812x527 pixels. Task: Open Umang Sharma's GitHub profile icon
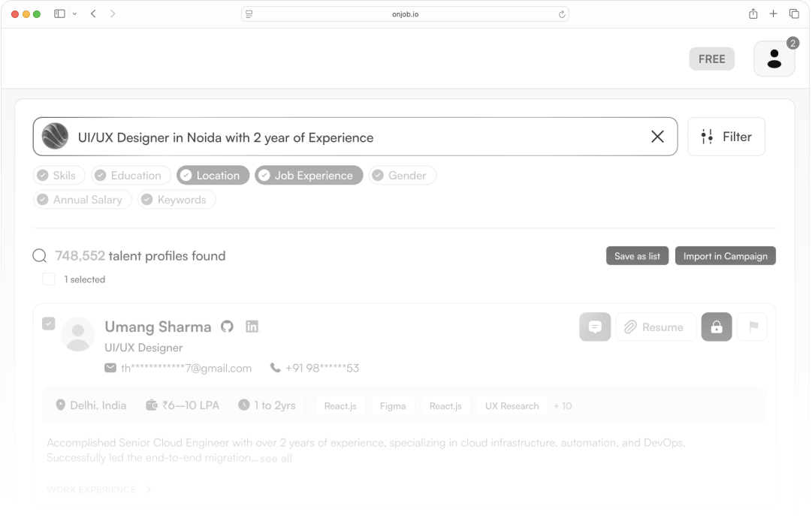pos(227,327)
